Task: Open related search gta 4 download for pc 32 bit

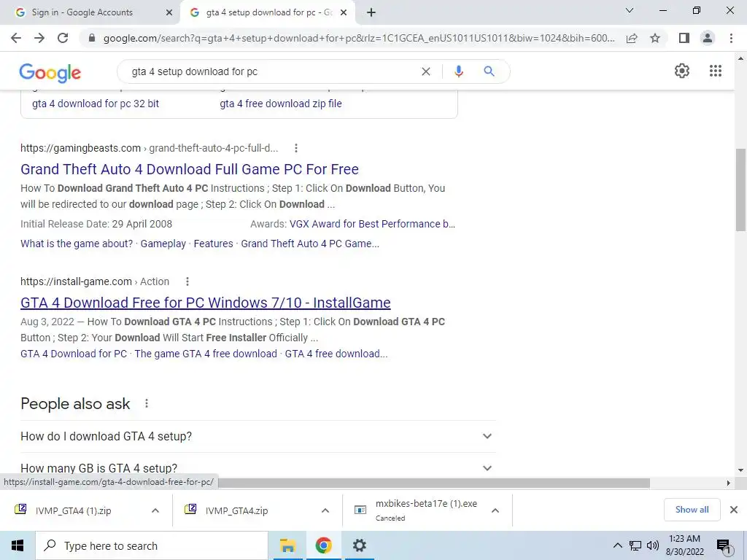Action: pyautogui.click(x=96, y=104)
